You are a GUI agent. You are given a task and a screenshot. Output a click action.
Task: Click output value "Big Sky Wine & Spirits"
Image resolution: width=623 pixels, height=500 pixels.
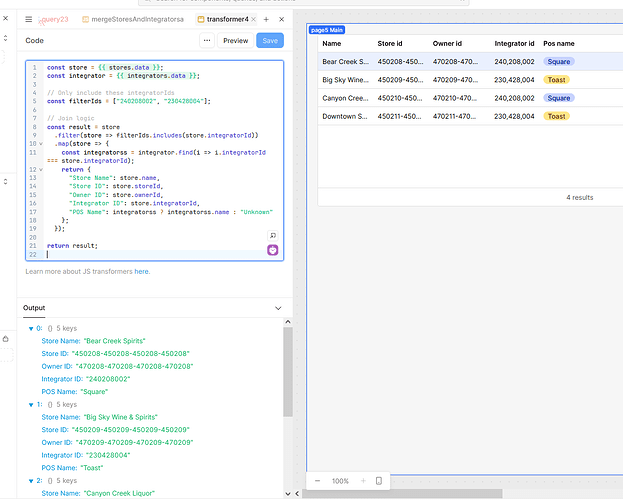[120, 417]
